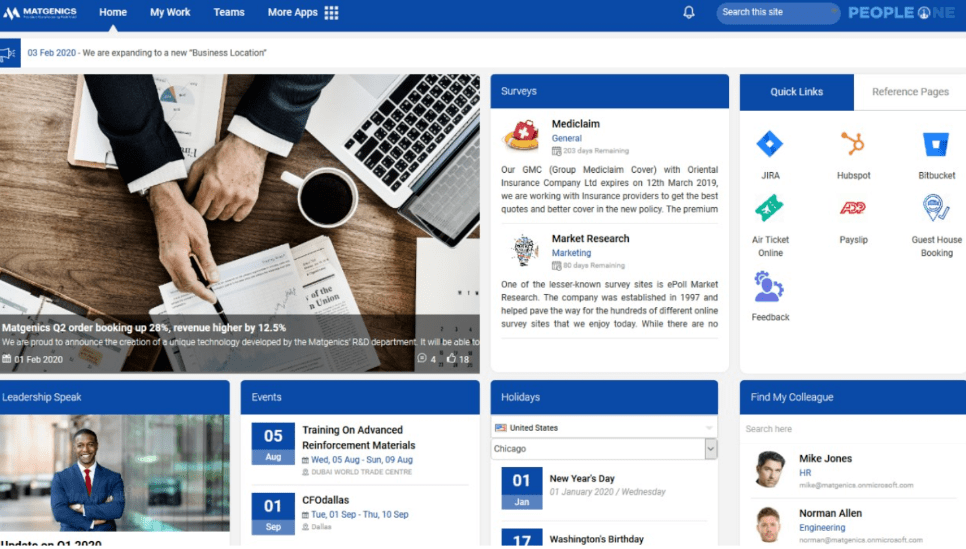The image size is (966, 549).
Task: Switch to Quick Links tab
Action: 797,92
